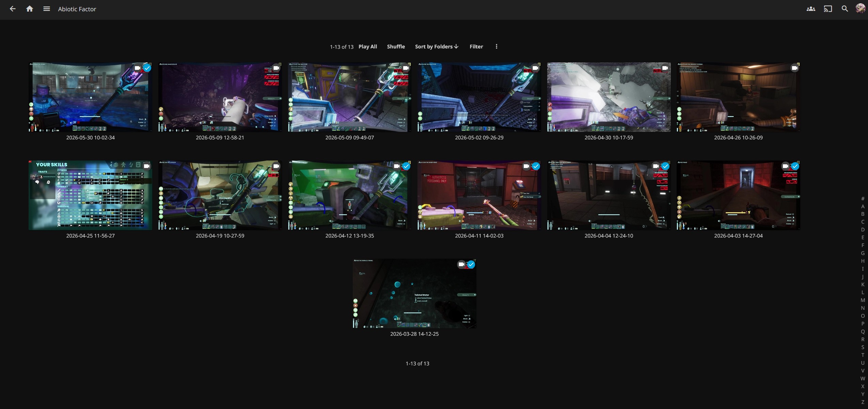Open video title 2026-04-26 10-26-09
This screenshot has height=409, width=868.
point(738,137)
